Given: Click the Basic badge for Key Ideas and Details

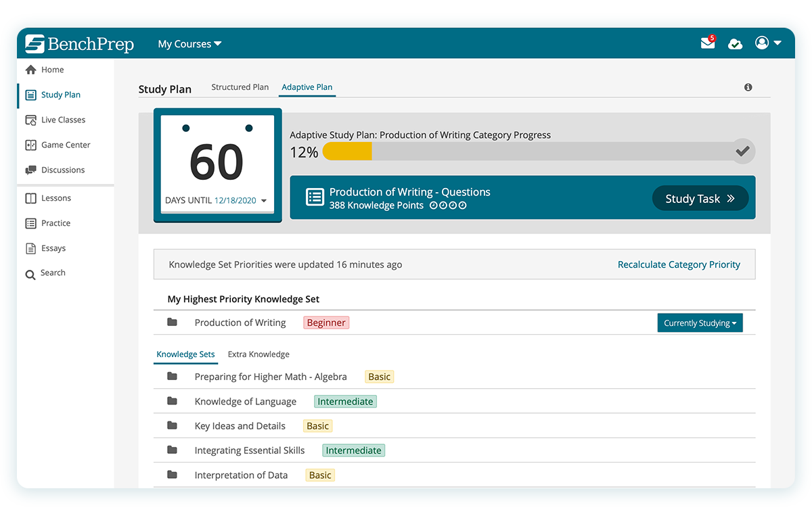Looking at the screenshot, I should point(317,426).
